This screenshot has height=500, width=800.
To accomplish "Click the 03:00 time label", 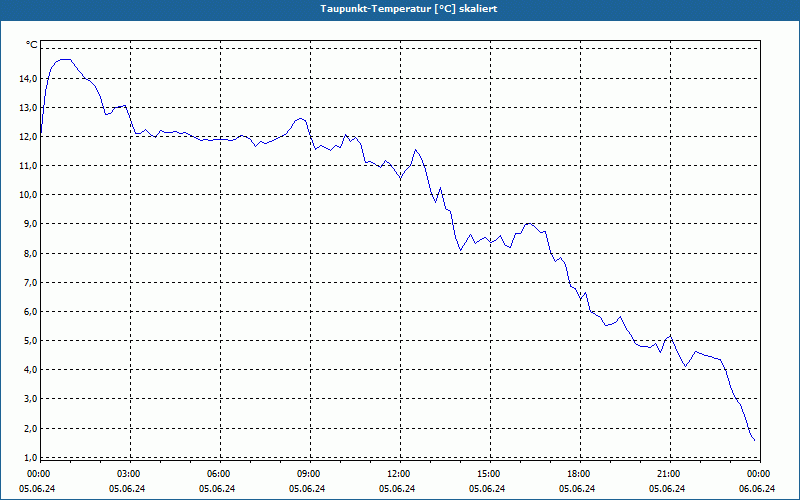I will tap(129, 474).
